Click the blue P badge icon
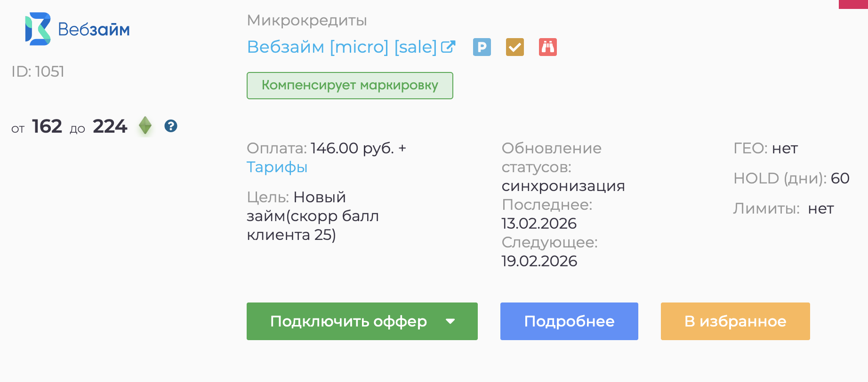This screenshot has height=382, width=868. [x=482, y=47]
